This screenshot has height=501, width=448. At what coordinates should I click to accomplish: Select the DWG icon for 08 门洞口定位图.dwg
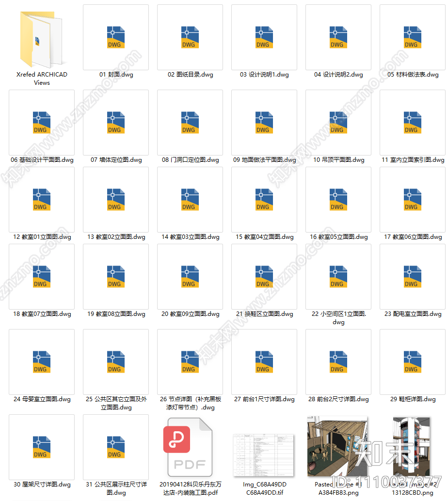(190, 123)
